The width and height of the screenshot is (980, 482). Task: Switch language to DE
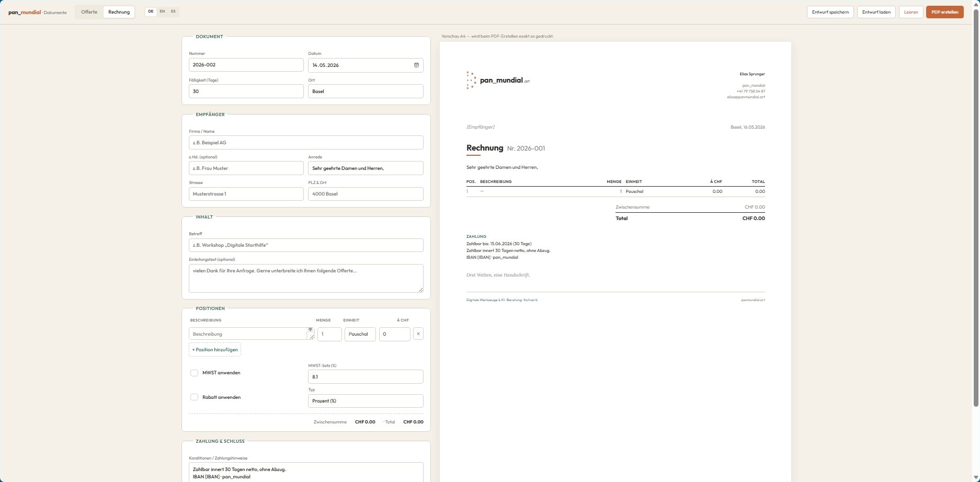coord(151,12)
